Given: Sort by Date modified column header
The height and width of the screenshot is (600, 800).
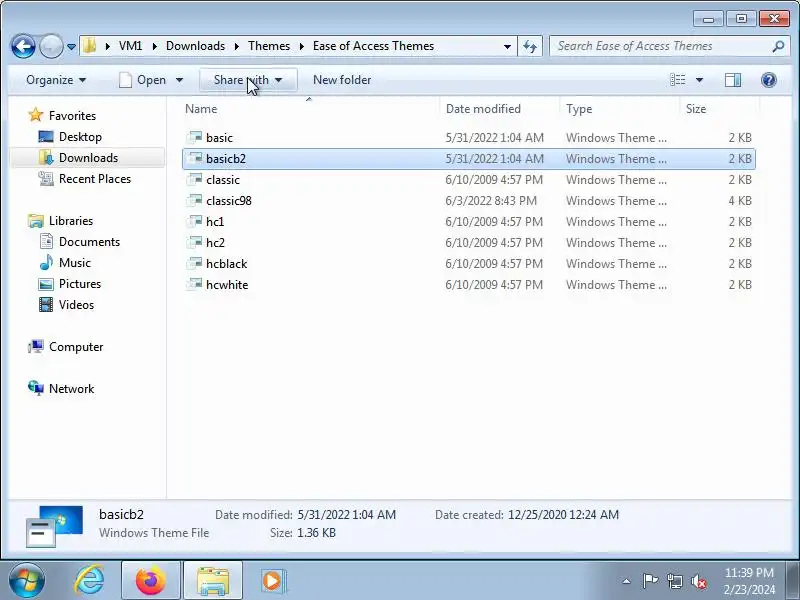Looking at the screenshot, I should point(499,109).
